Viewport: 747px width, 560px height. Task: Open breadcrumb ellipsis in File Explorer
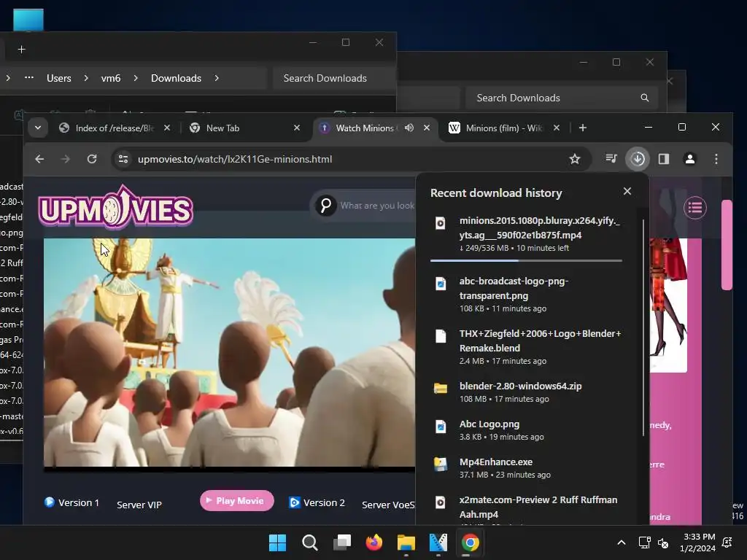(29, 77)
